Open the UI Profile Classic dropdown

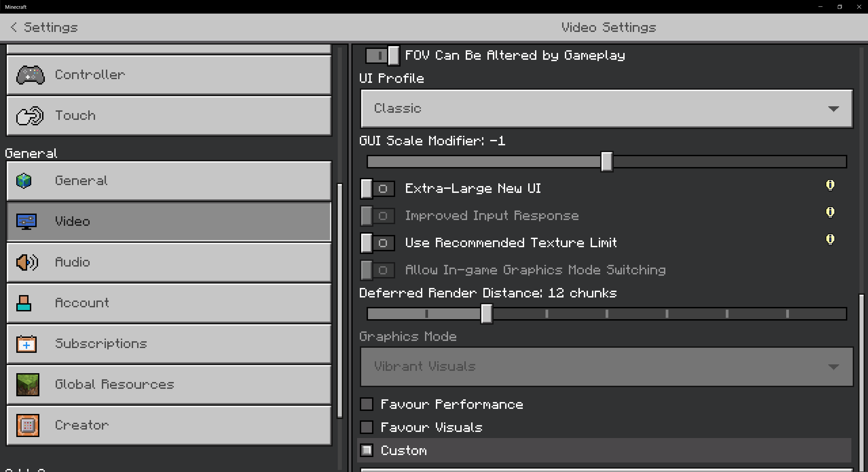click(x=606, y=109)
